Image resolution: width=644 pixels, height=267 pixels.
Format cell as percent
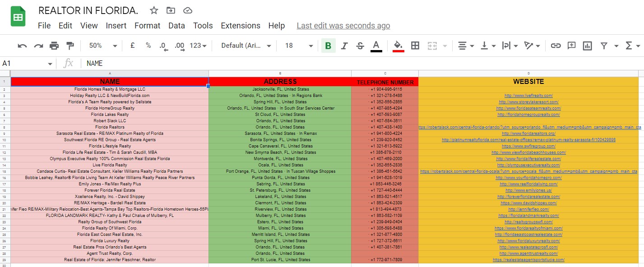148,46
